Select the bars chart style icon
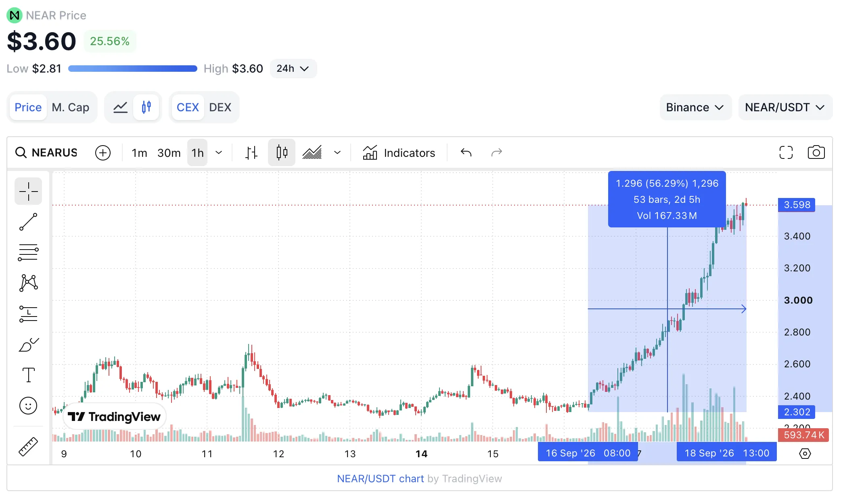Image resolution: width=841 pixels, height=504 pixels. click(x=251, y=153)
